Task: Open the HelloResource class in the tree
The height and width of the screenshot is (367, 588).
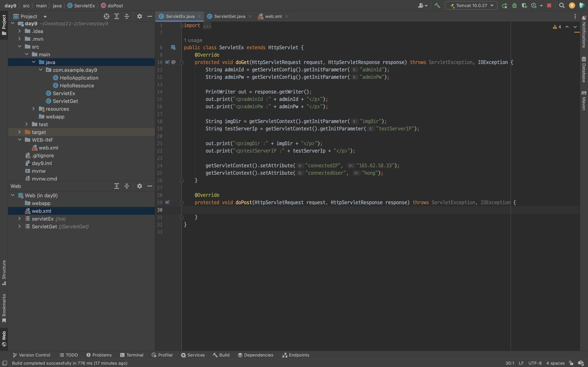Action: coord(77,85)
